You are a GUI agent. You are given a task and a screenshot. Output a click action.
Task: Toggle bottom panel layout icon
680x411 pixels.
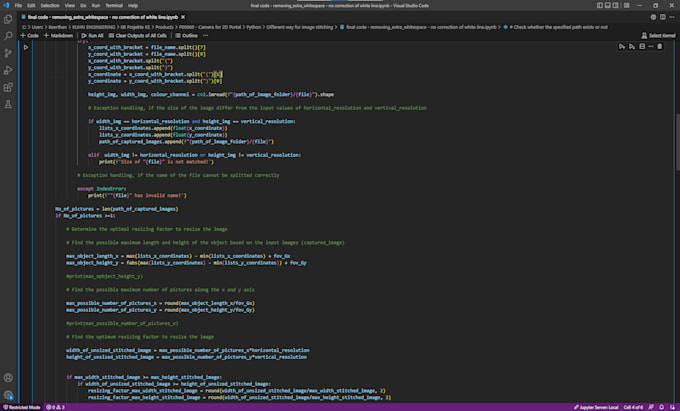pos(608,6)
